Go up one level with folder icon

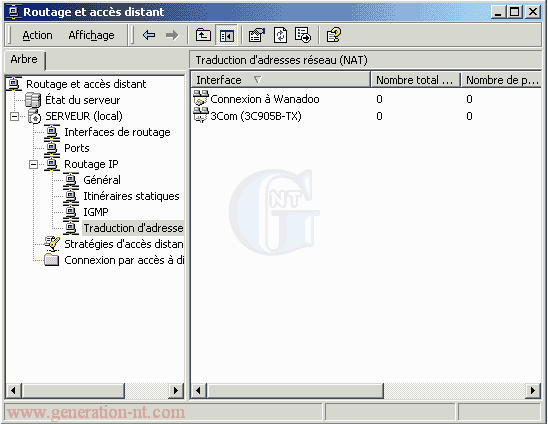pyautogui.click(x=203, y=35)
